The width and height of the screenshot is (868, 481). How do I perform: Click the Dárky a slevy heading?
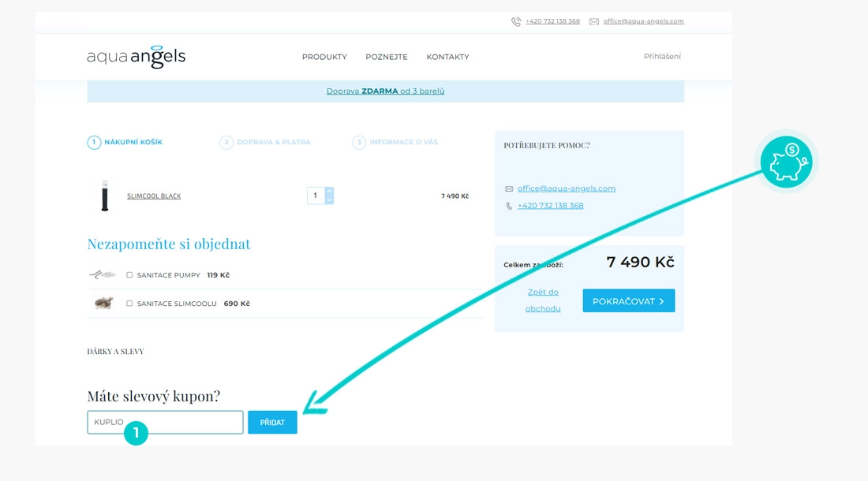(116, 352)
